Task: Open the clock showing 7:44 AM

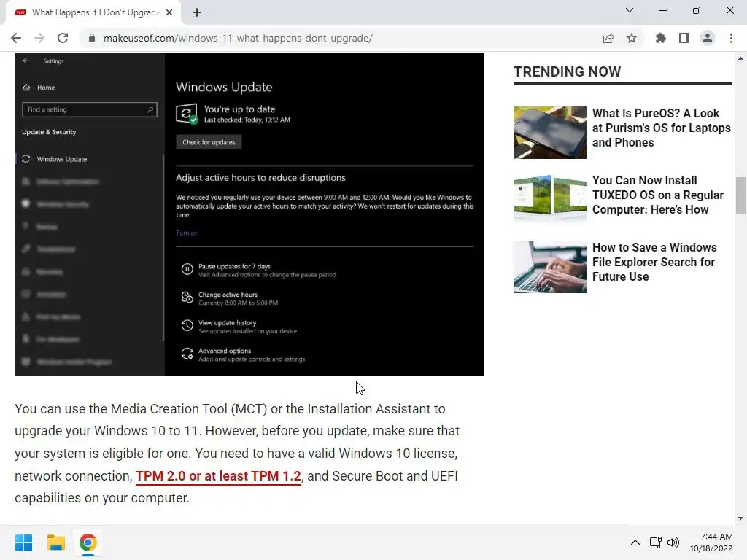Action: click(x=711, y=542)
